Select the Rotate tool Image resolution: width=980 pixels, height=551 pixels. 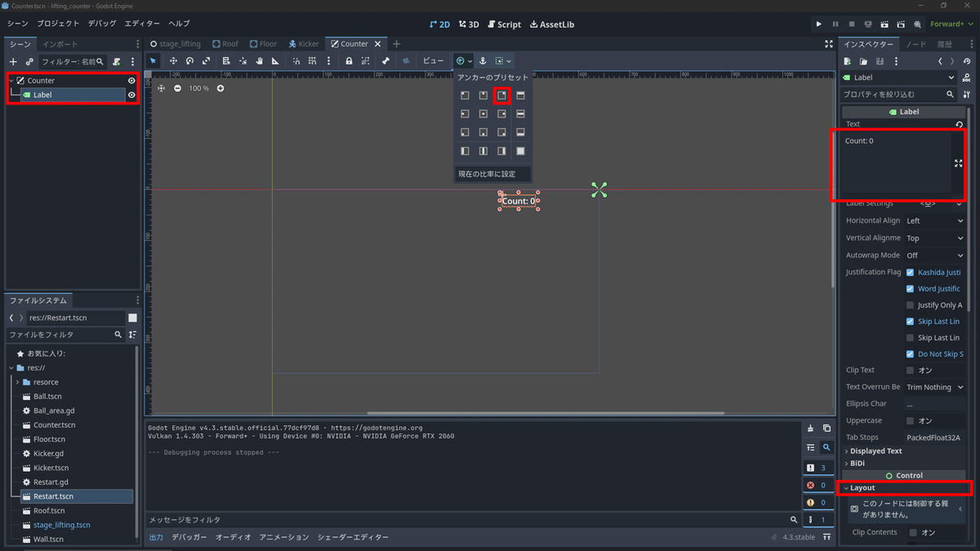(189, 60)
